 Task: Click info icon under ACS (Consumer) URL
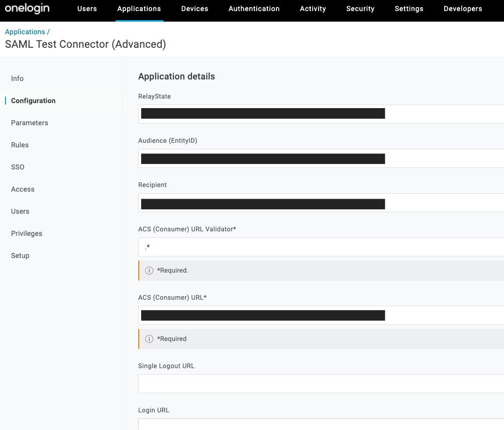(149, 339)
